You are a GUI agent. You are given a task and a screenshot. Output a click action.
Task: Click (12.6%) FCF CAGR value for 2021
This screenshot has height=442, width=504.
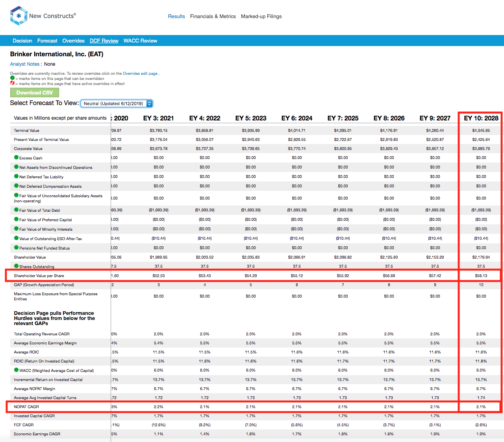[x=159, y=425]
